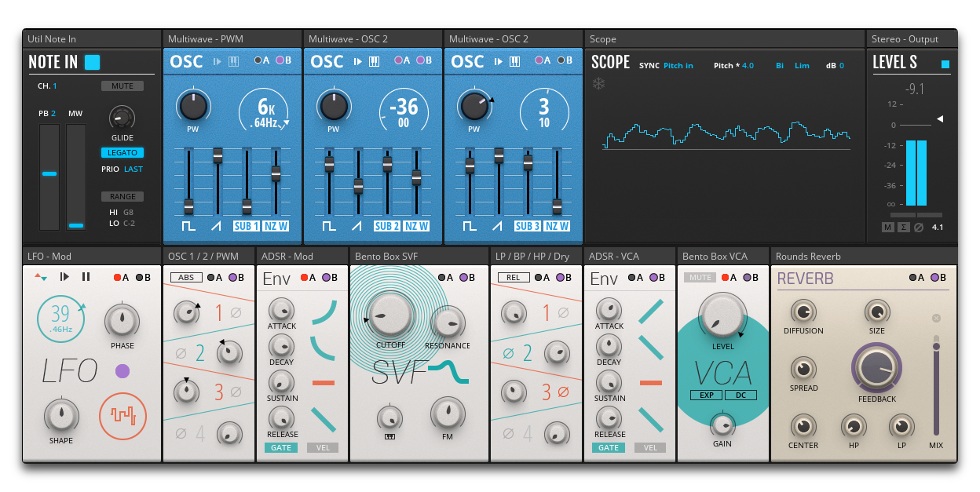Click the pause icon in LFO header
The image size is (980, 492).
(x=86, y=277)
